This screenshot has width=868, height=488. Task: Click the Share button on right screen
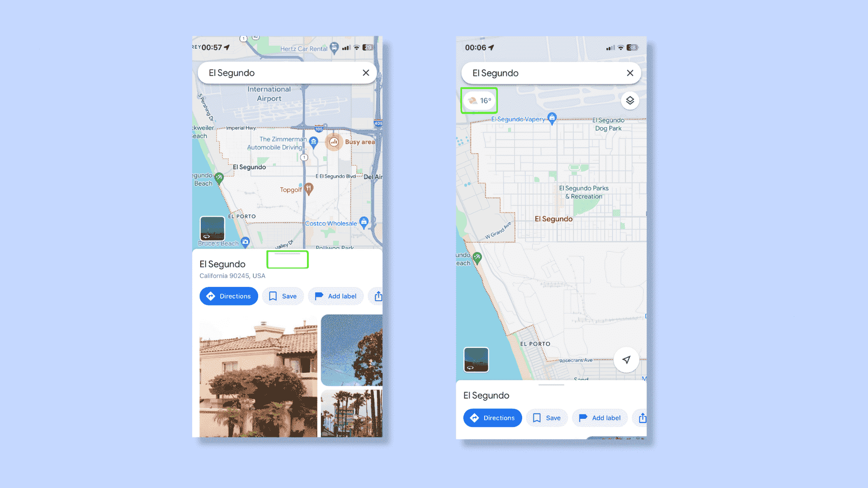click(x=643, y=418)
